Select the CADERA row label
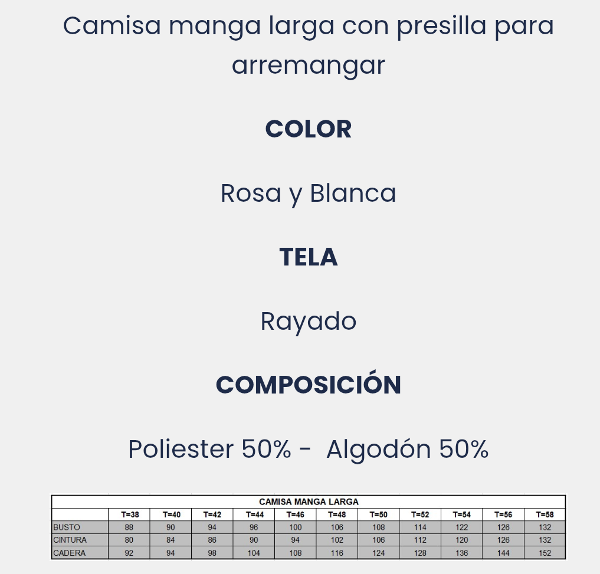Viewport: 600px width, 574px height. (x=69, y=553)
